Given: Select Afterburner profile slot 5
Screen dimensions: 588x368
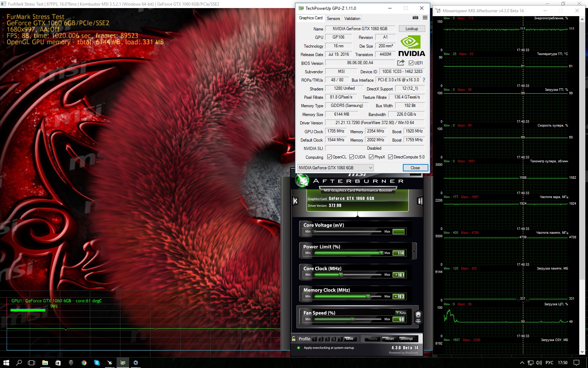Looking at the screenshot, I should (340, 339).
